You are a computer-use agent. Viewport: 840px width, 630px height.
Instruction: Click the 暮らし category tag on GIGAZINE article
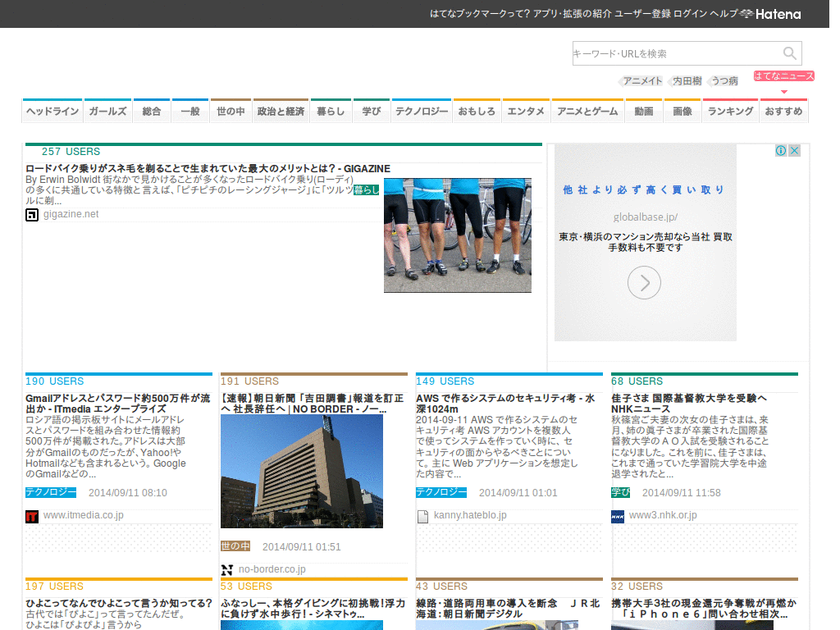click(x=367, y=189)
